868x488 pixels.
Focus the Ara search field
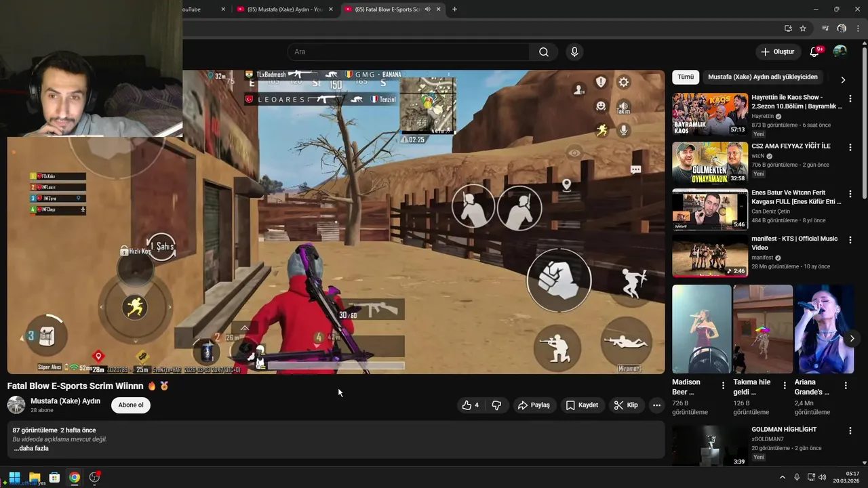408,52
